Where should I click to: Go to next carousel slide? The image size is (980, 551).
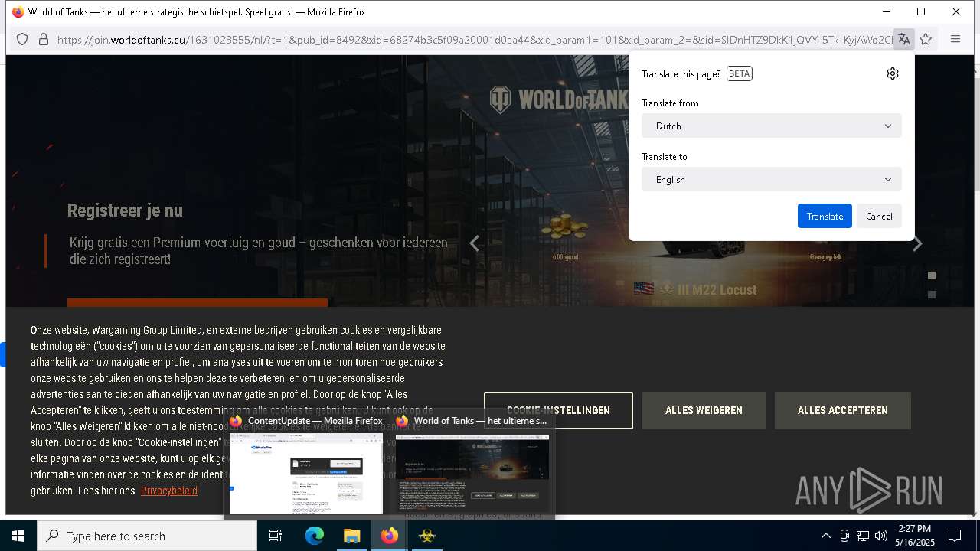coord(917,243)
